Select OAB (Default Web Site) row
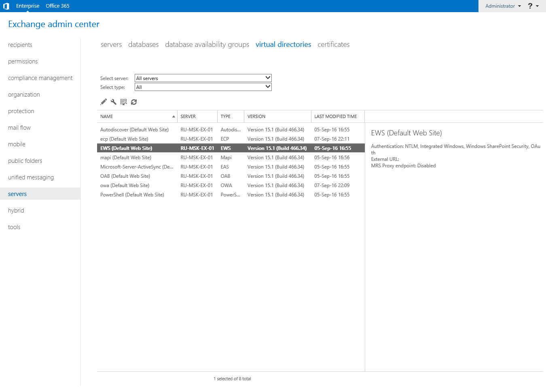Image resolution: width=546 pixels, height=392 pixels. coord(231,176)
